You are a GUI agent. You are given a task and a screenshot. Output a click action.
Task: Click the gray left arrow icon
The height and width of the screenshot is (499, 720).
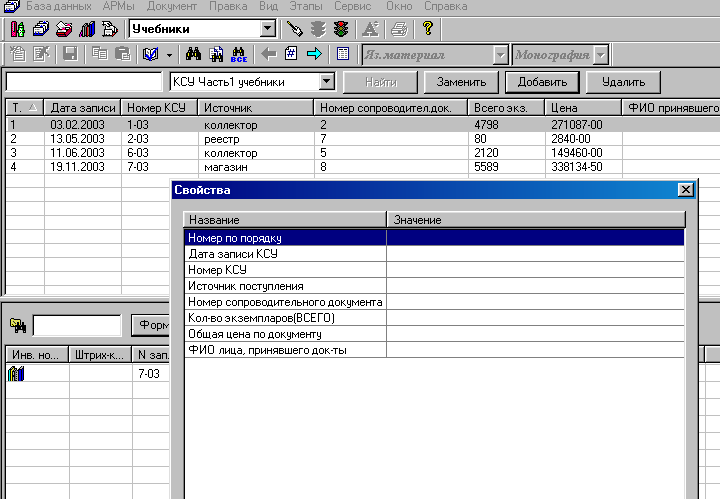point(269,54)
